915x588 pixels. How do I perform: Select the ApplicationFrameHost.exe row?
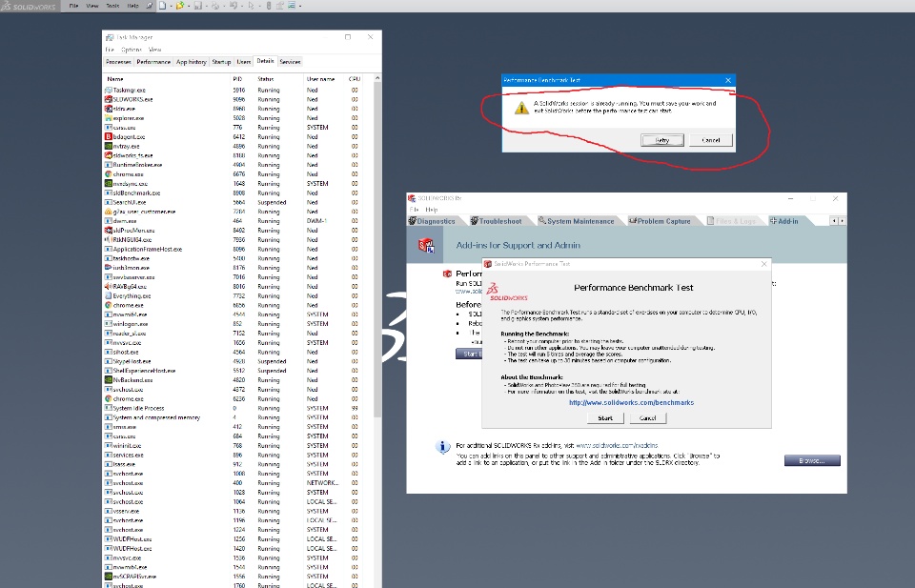[x=238, y=249]
